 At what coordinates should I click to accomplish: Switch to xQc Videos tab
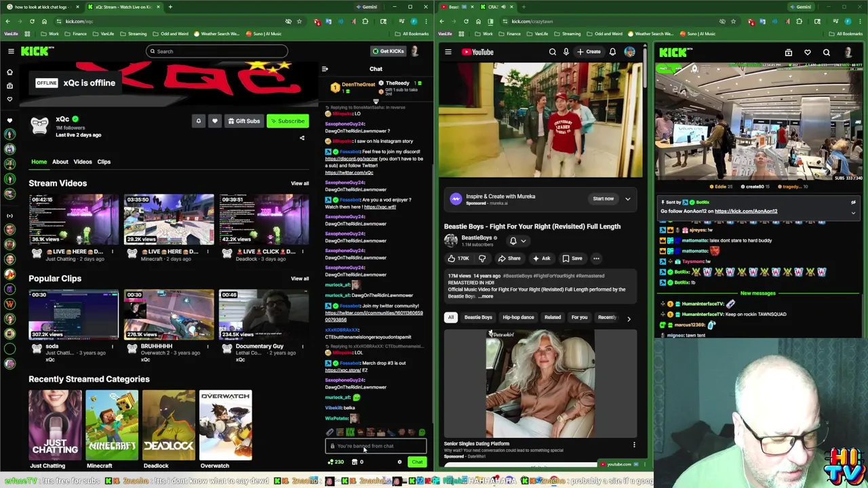point(83,161)
